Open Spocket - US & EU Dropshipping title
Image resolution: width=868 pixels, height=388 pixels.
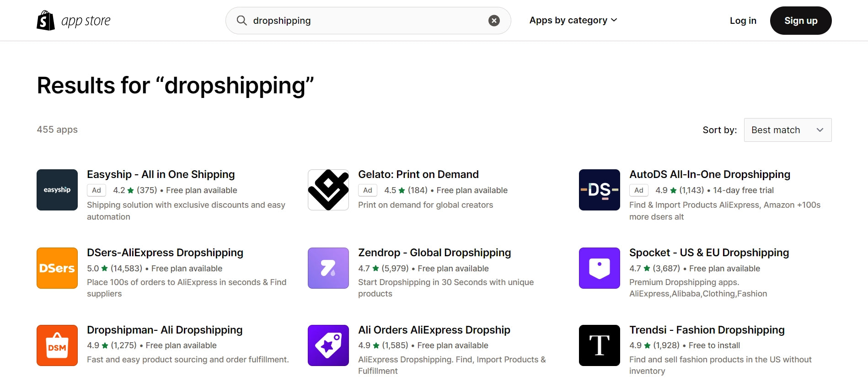709,253
